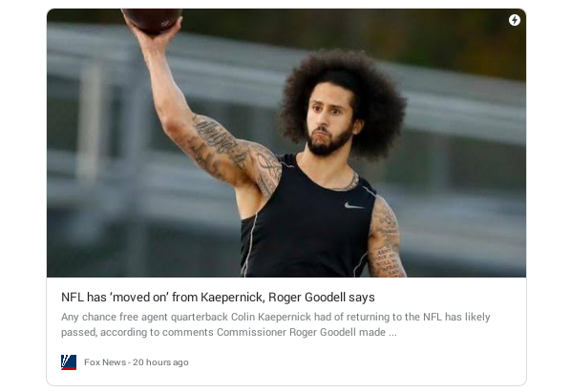
Task: Click the Nike swoosh on the black shirt
Action: point(354,206)
